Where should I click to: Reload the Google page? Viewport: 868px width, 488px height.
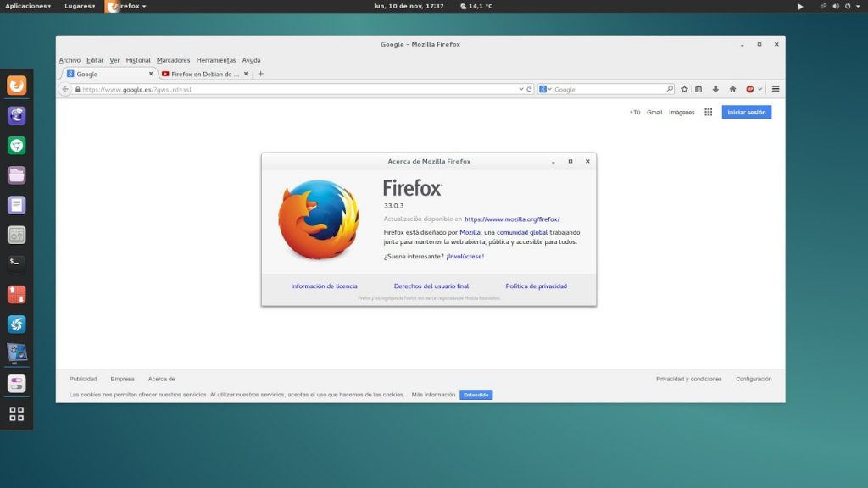click(528, 88)
